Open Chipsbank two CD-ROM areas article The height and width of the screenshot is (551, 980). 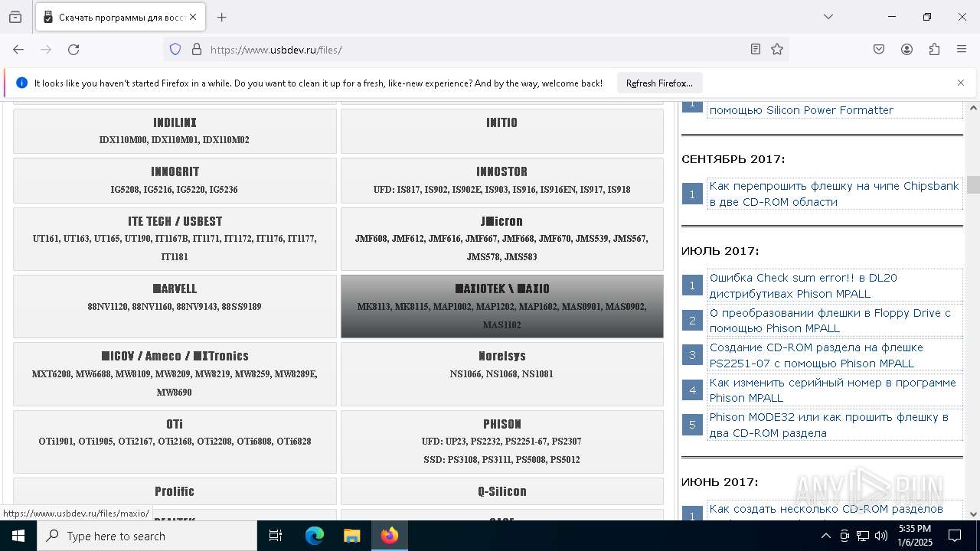(x=834, y=194)
